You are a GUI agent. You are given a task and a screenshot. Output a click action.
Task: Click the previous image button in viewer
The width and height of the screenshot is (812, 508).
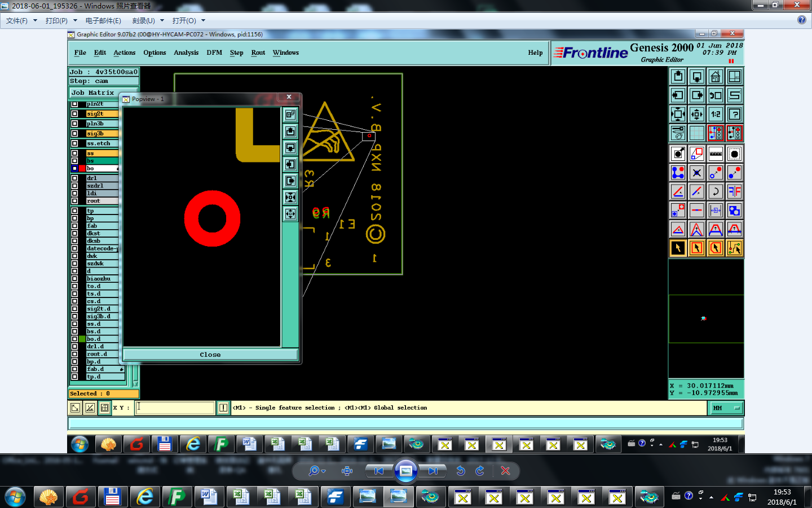(x=379, y=471)
